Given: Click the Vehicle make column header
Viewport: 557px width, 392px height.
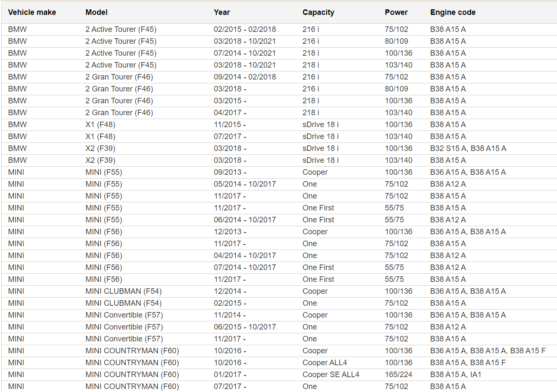Looking at the screenshot, I should click(32, 12).
